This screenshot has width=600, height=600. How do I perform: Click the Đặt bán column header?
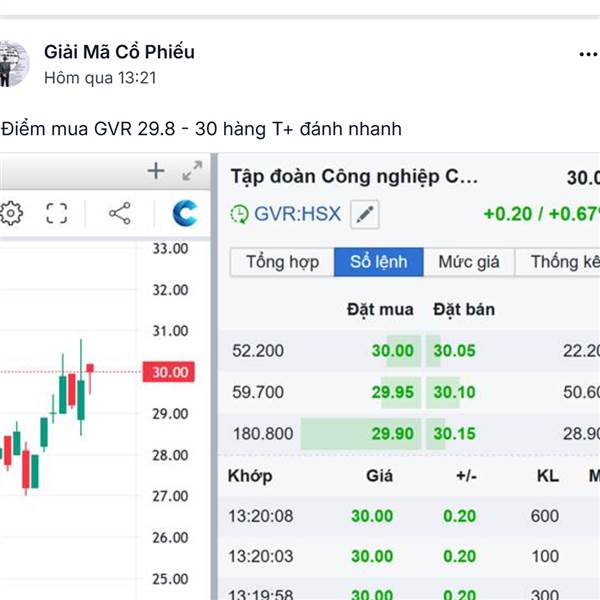pos(464,310)
